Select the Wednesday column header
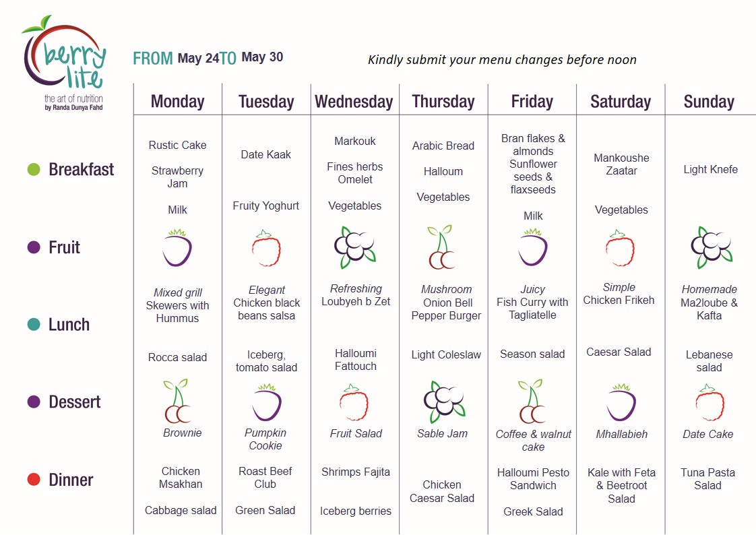This screenshot has height=535, width=756. [x=354, y=102]
